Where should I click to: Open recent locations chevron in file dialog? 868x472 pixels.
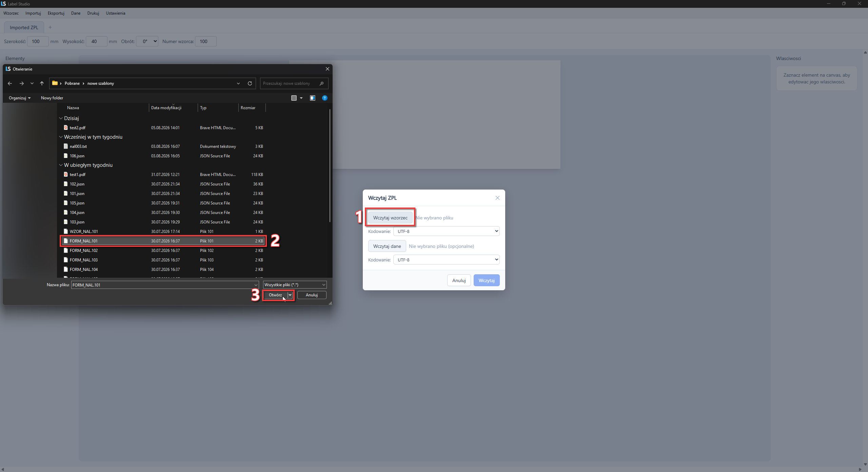(x=32, y=83)
